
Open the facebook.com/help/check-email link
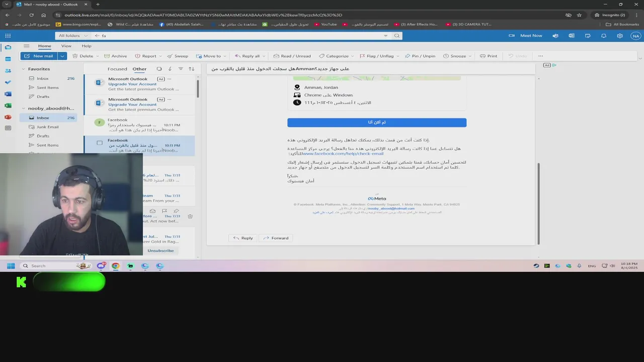click(343, 153)
